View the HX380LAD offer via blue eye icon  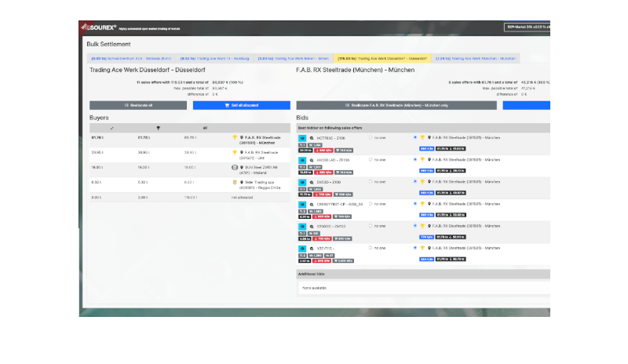[302, 160]
